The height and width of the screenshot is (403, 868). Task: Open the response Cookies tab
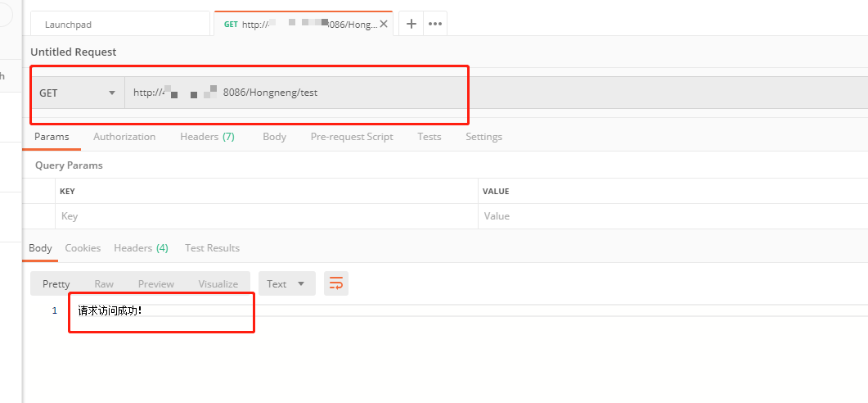[x=83, y=248]
